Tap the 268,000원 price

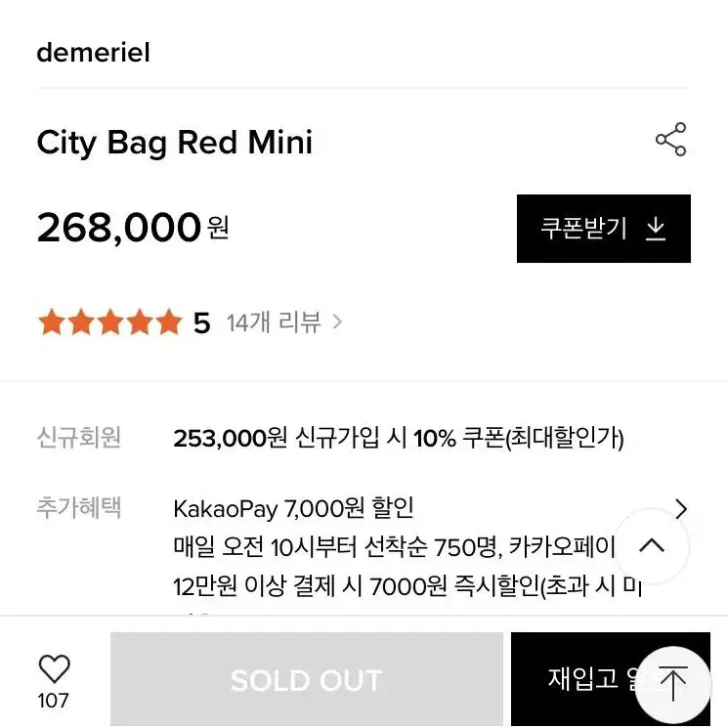pyautogui.click(x=133, y=227)
